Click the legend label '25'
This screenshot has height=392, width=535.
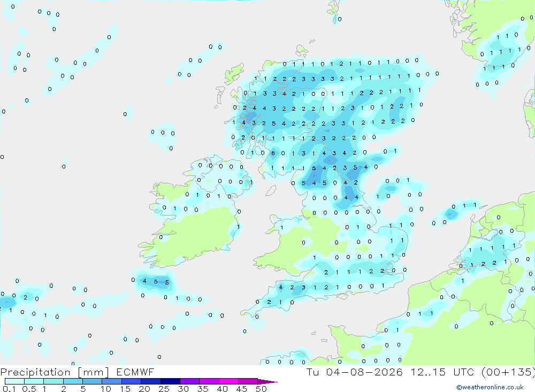pyautogui.click(x=164, y=389)
